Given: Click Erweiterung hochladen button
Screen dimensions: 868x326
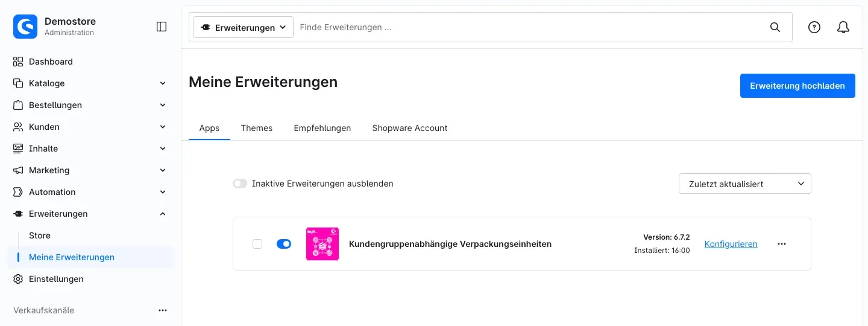Looking at the screenshot, I should [x=797, y=86].
